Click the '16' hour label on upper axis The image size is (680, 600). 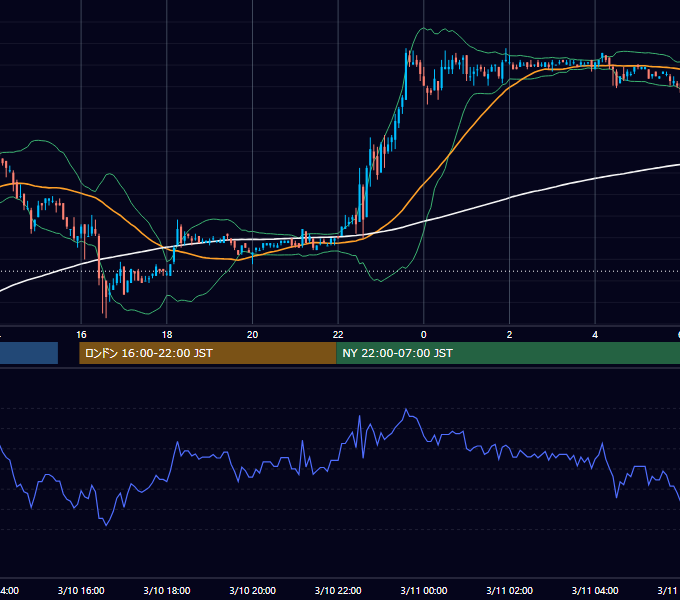[81, 335]
